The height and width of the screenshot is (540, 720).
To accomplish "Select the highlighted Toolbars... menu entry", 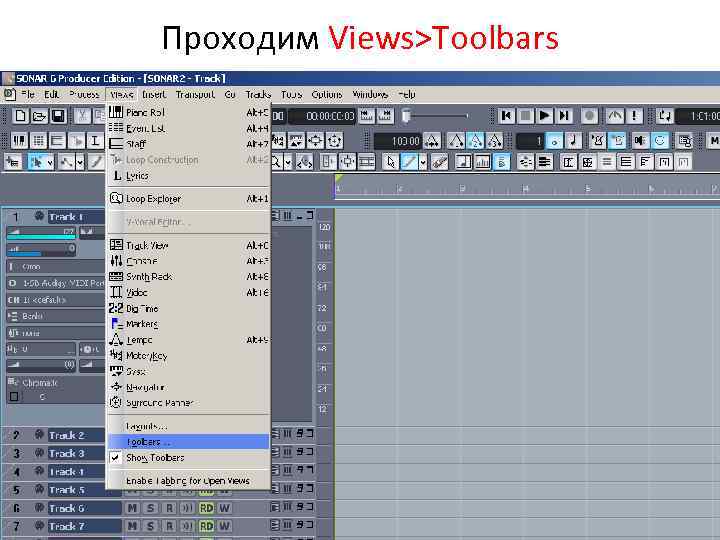I will click(189, 442).
